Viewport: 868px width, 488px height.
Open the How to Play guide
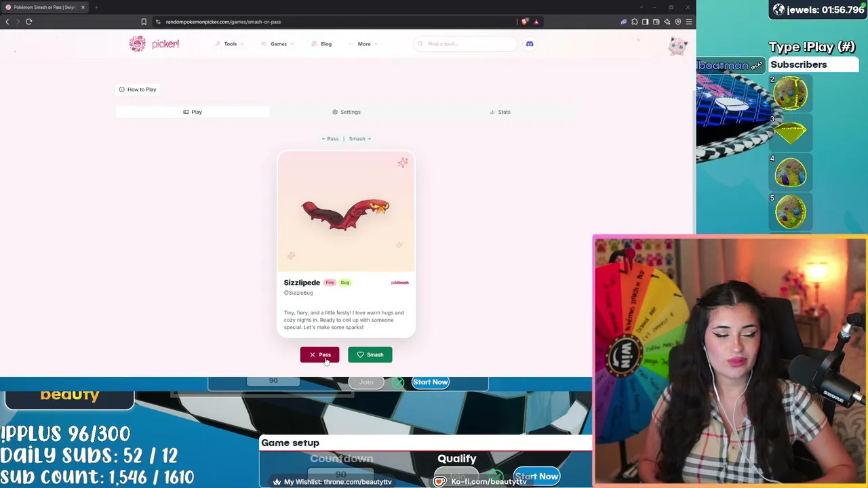pyautogui.click(x=138, y=89)
